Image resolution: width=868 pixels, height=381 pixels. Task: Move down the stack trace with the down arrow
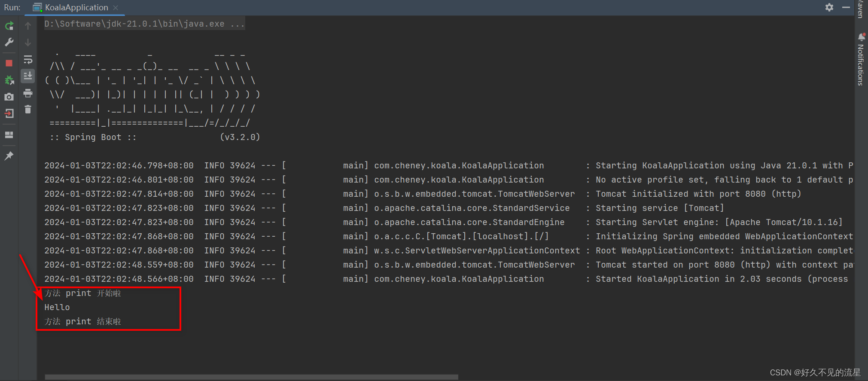[28, 42]
